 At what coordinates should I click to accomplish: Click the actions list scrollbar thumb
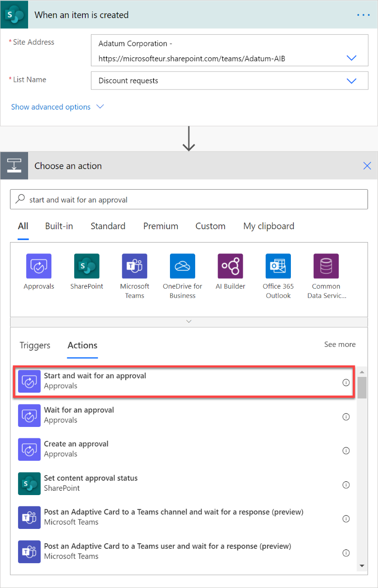tap(362, 387)
